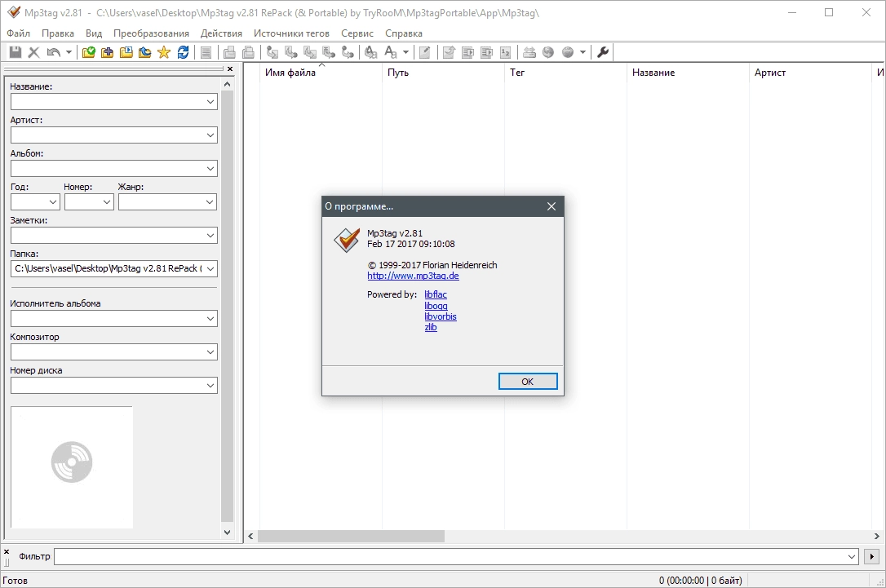The image size is (886, 588).
Task: Expand the Заметки dropdown
Action: point(210,235)
